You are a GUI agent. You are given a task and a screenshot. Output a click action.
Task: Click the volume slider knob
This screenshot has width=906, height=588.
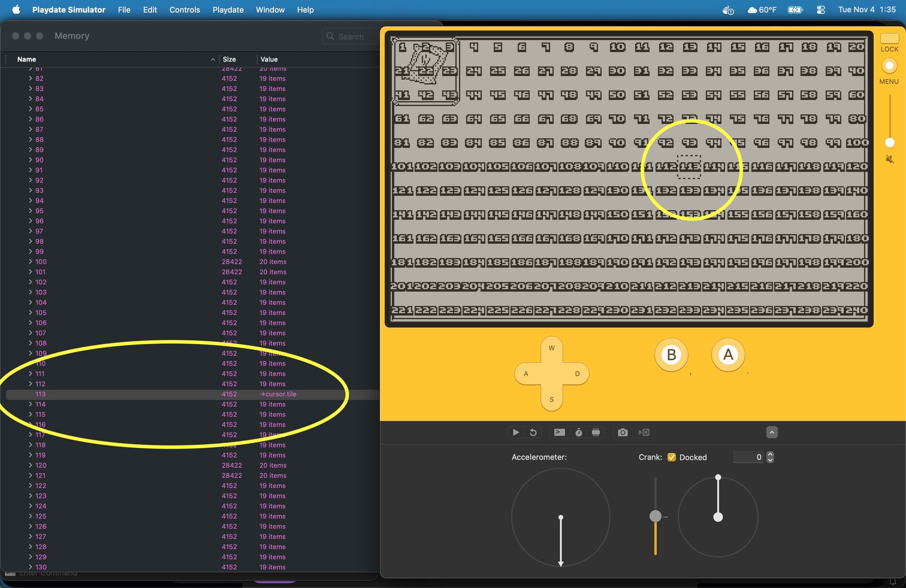click(889, 142)
